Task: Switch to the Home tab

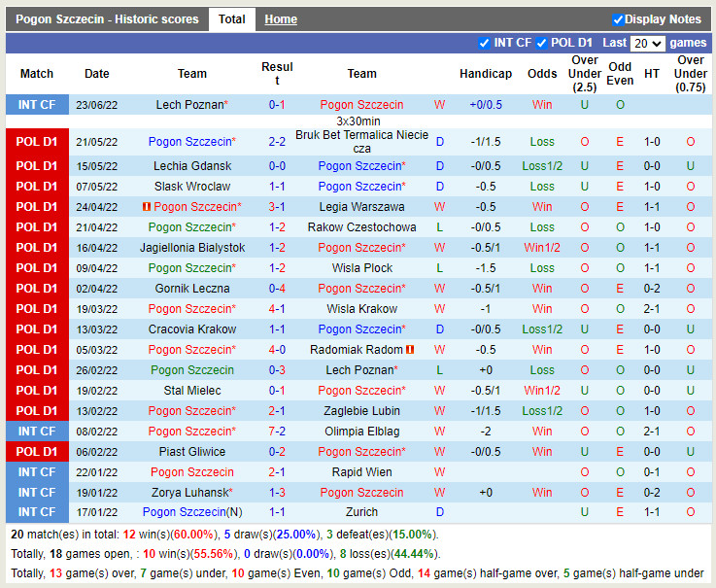Action: 281,19
